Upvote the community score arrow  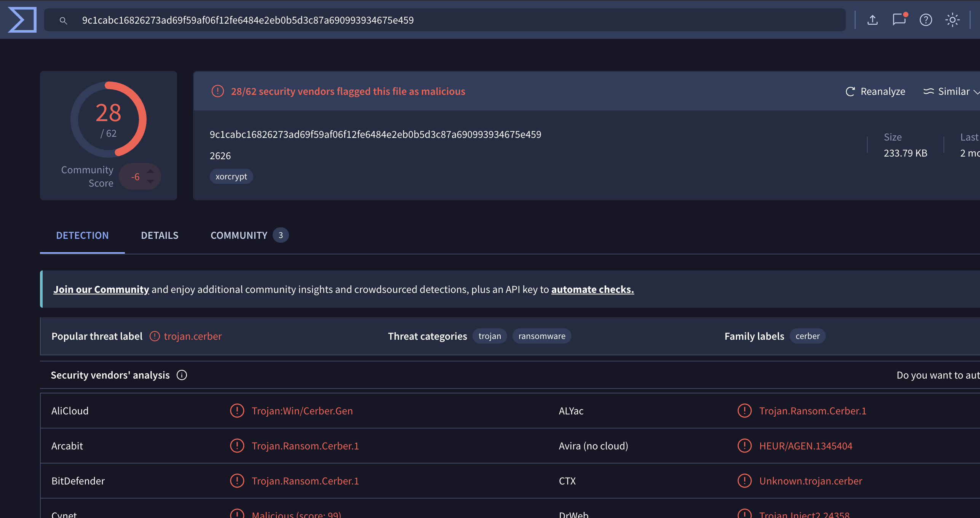click(150, 171)
